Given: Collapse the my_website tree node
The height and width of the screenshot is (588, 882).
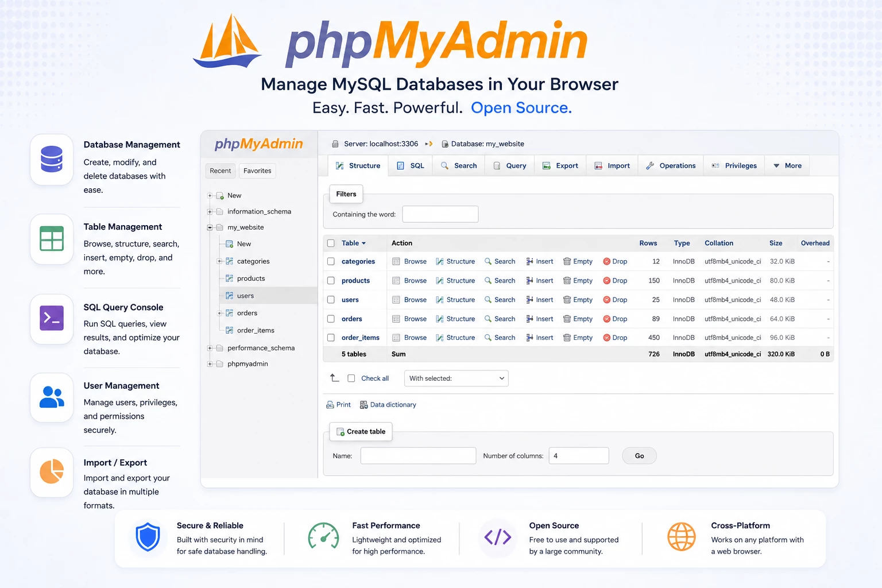Looking at the screenshot, I should coord(210,228).
